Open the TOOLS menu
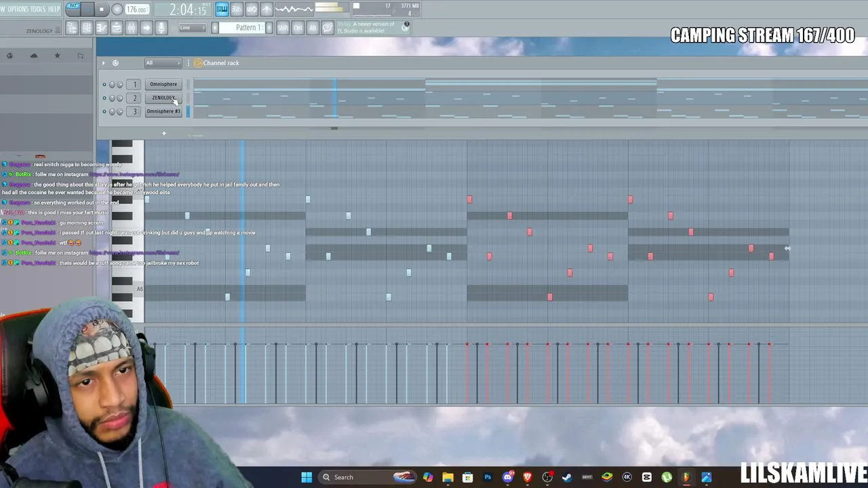868x488 pixels. [x=38, y=9]
